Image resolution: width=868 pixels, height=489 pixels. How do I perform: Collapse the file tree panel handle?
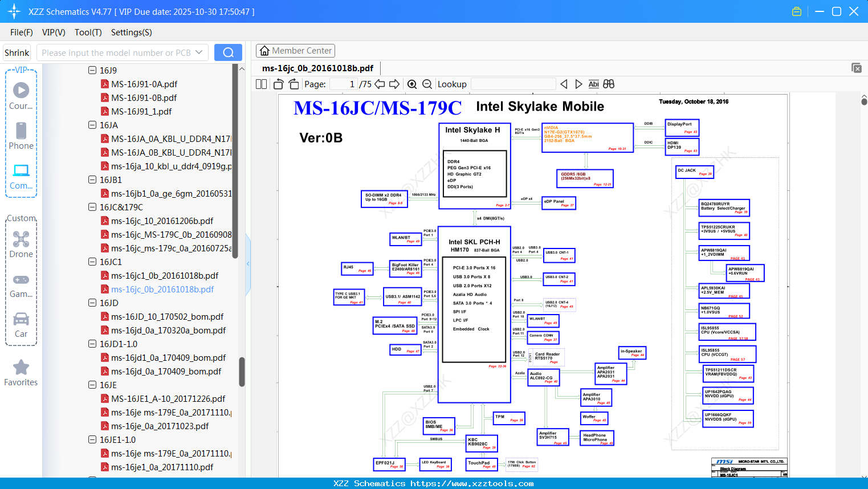248,264
